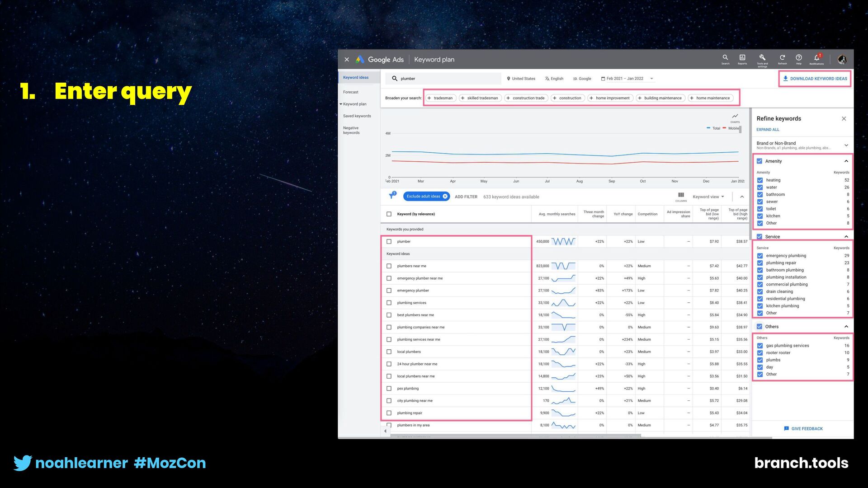
Task: Open the date range dropdown
Action: point(627,79)
